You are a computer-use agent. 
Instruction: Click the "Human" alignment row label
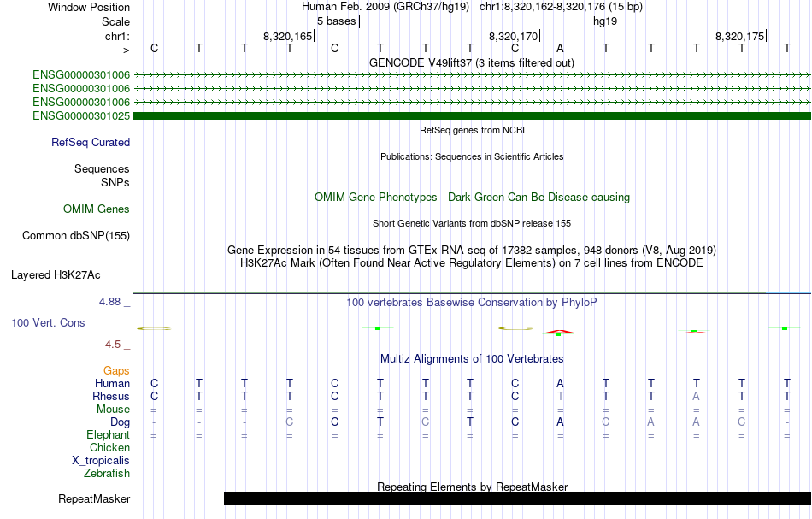point(112,384)
